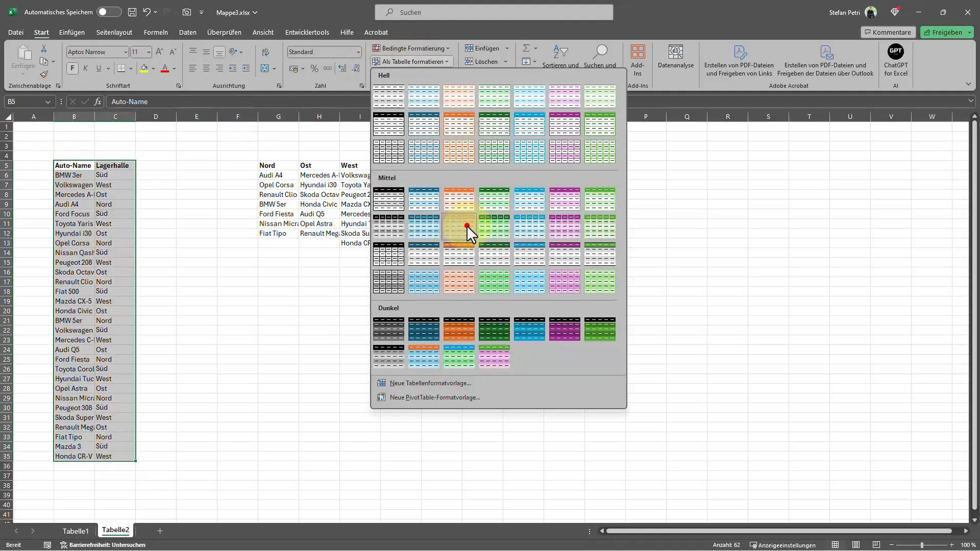Click cell containing Lagerhalle

(x=115, y=165)
